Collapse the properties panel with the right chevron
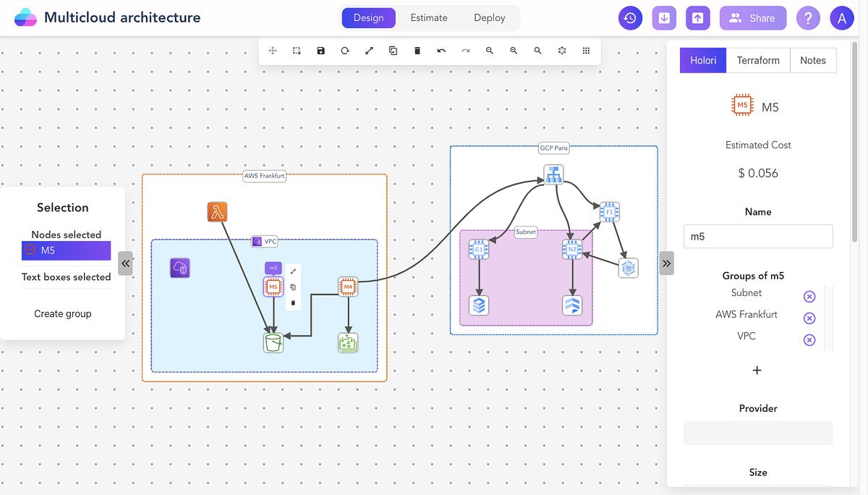This screenshot has width=868, height=495. [666, 263]
